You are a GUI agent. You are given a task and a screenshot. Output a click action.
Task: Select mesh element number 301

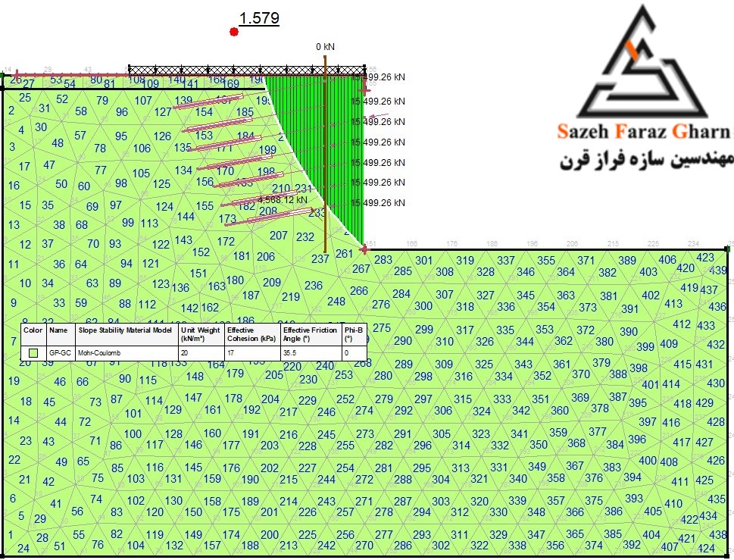pos(424,261)
